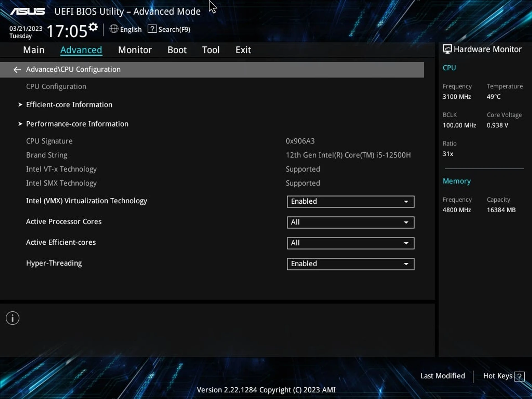Click the Intel SMX Technology row label
The height and width of the screenshot is (399, 532).
[x=61, y=183]
